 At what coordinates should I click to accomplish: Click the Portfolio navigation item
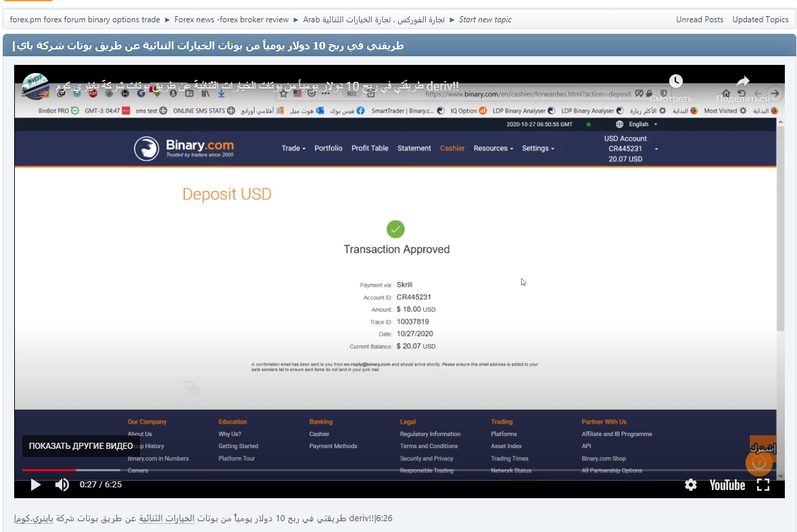click(x=329, y=148)
